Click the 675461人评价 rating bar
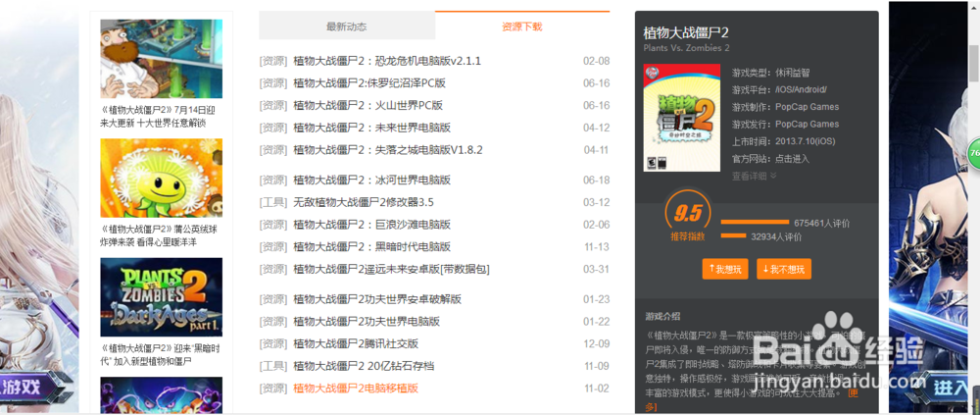Screen dimensions: 980x415 (x=755, y=222)
